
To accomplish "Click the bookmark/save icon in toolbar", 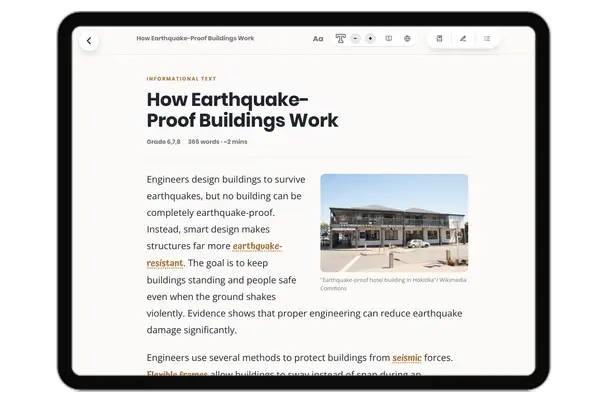I will 439,38.
